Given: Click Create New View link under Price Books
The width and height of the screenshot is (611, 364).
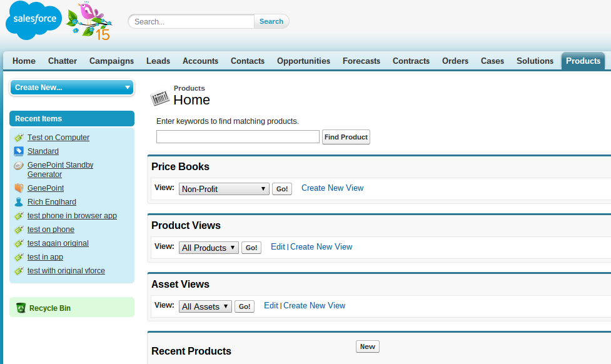Looking at the screenshot, I should (332, 188).
